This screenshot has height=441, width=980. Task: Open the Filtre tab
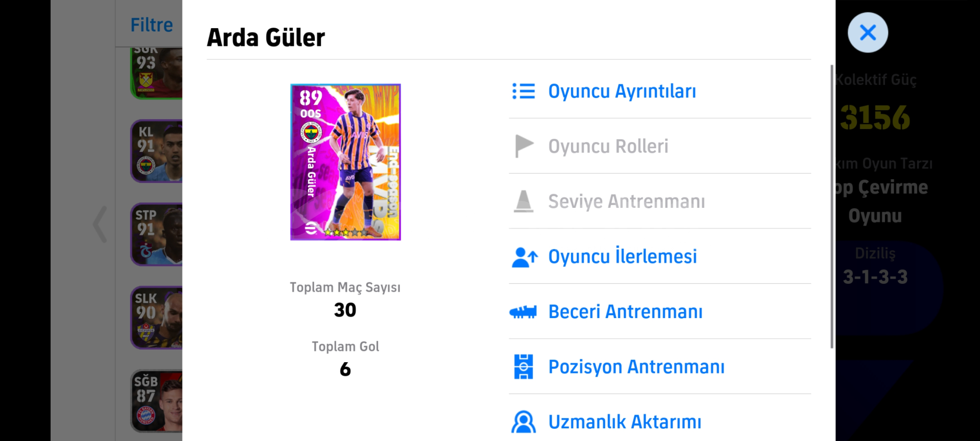coord(151,25)
